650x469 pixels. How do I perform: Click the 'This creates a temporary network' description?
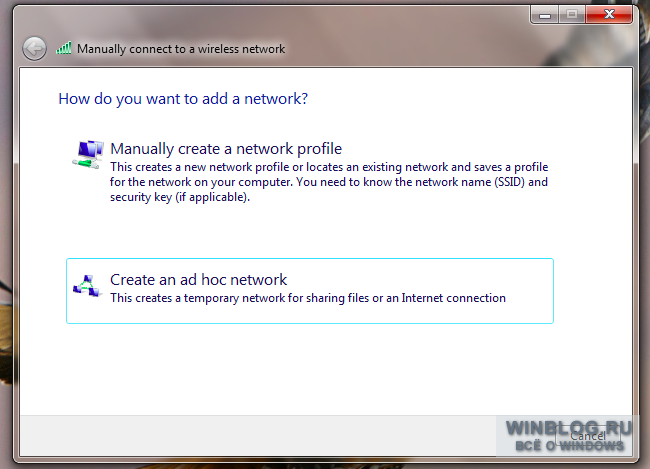[x=308, y=298]
